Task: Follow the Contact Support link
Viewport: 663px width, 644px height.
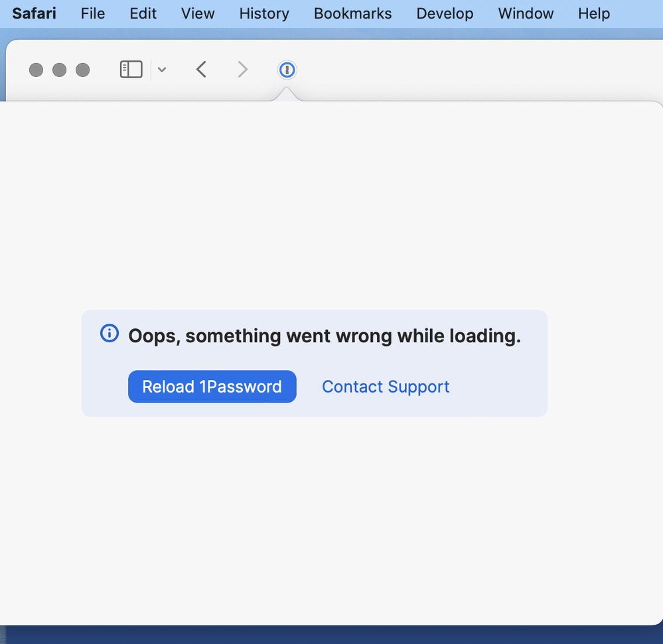Action: tap(386, 387)
